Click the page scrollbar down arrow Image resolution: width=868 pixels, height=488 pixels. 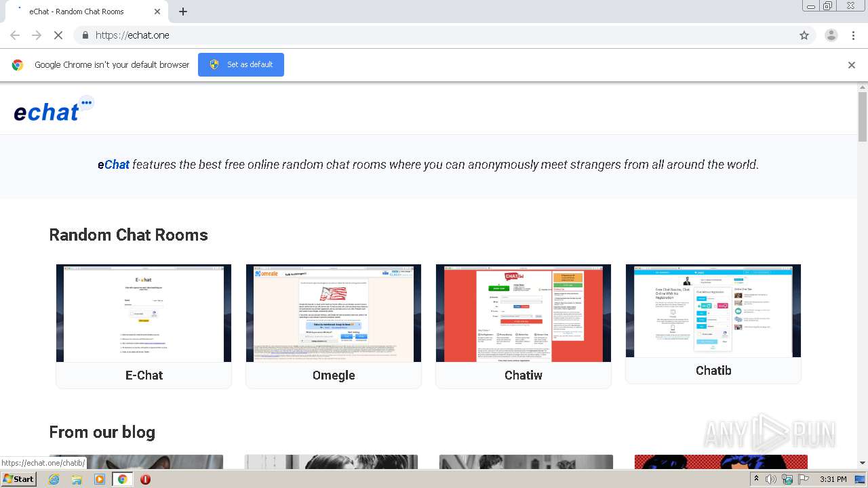click(x=863, y=463)
